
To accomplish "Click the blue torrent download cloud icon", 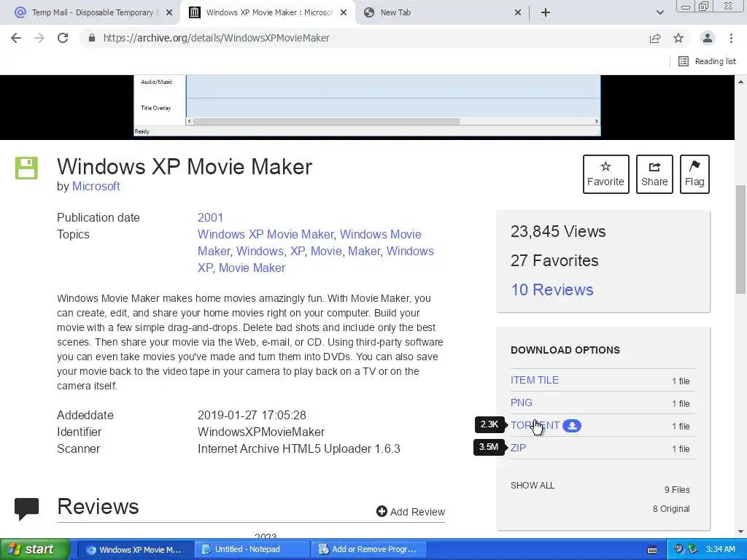I will (572, 425).
